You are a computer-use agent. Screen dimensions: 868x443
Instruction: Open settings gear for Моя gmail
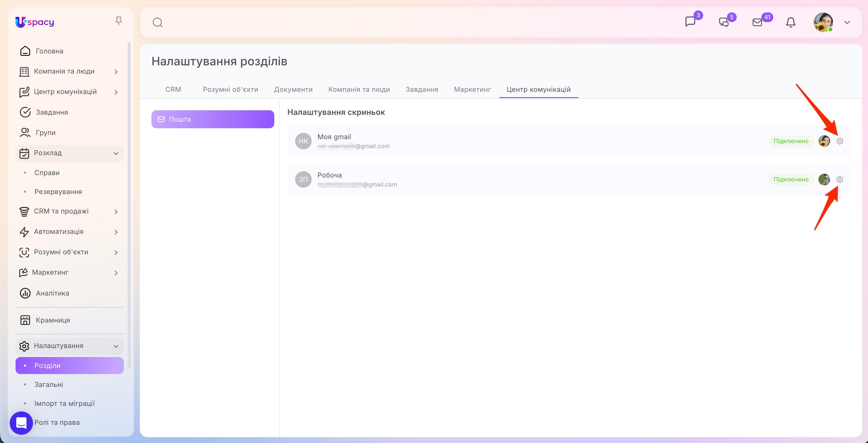(840, 141)
